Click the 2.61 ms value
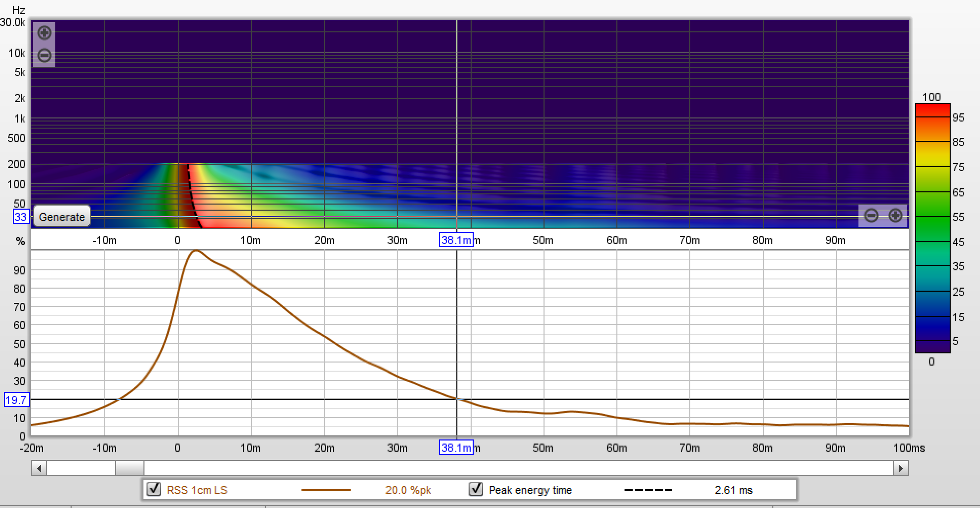This screenshot has height=508, width=980. click(x=733, y=490)
